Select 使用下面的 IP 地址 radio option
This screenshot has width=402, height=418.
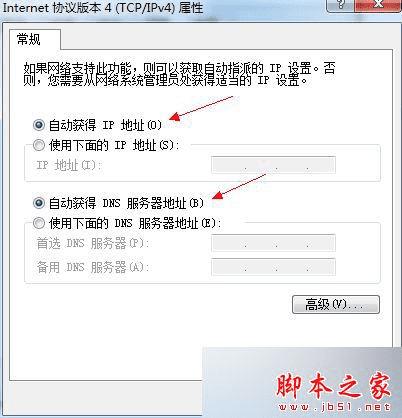[x=39, y=145]
